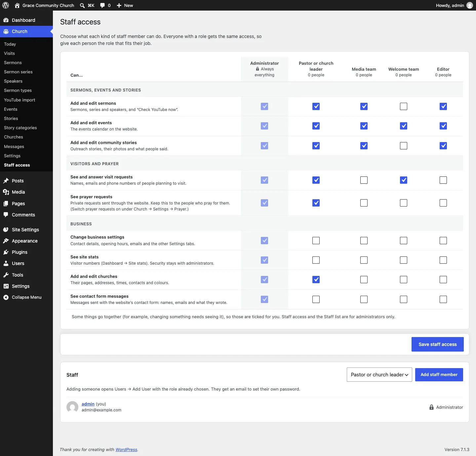Click the Comments speech bubble sidebar icon

(x=6, y=215)
